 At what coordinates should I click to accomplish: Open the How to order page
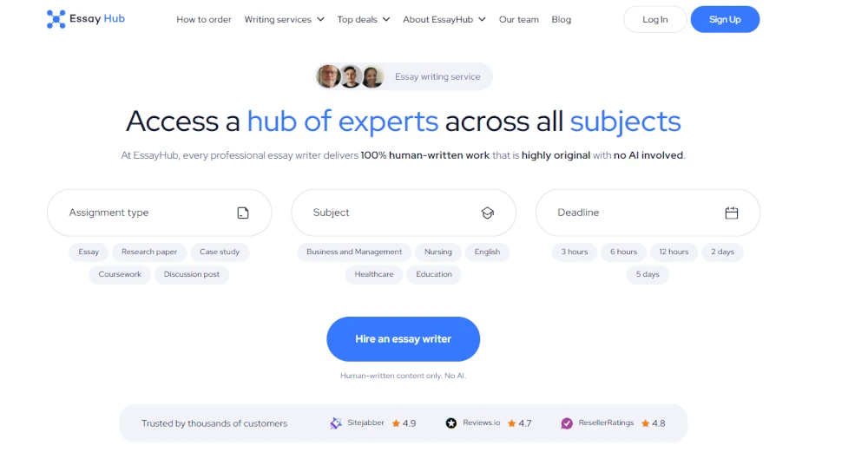click(x=204, y=19)
